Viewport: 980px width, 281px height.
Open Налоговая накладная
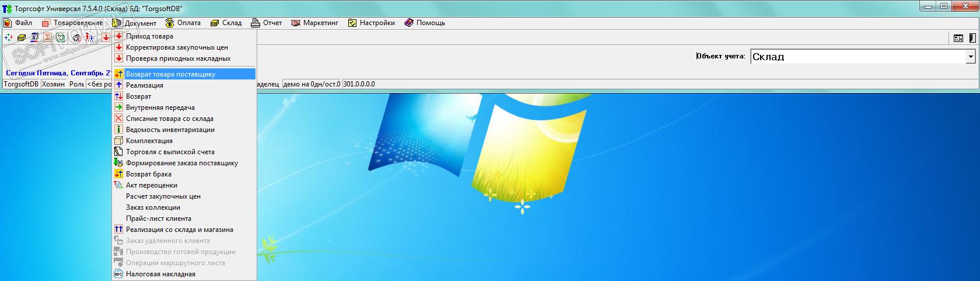(x=184, y=274)
